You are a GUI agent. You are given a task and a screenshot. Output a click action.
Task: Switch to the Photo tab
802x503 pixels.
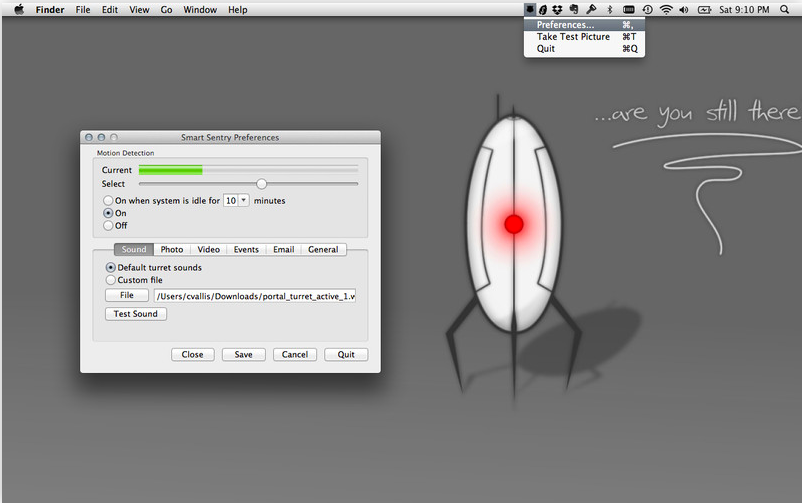coord(172,250)
